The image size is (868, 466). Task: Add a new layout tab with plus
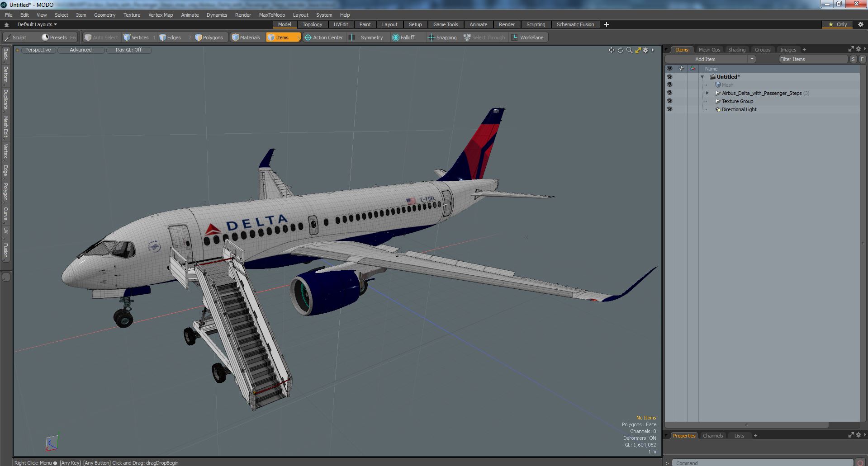(607, 24)
